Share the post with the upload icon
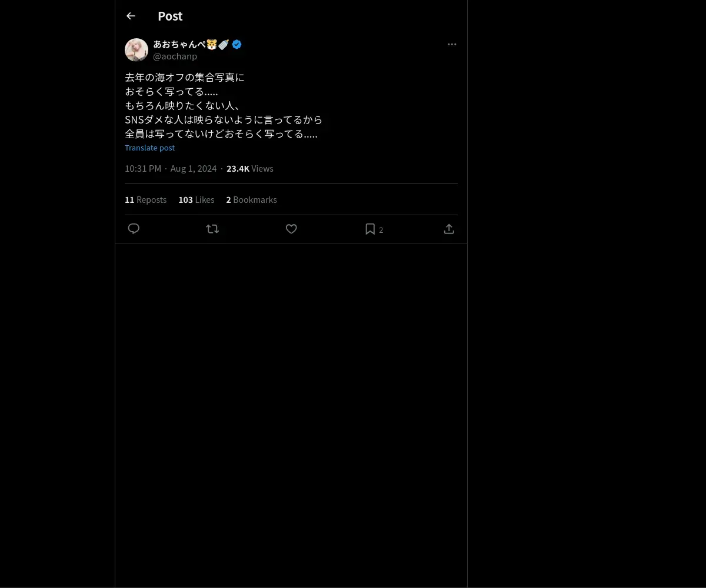Image resolution: width=706 pixels, height=588 pixels. (449, 229)
